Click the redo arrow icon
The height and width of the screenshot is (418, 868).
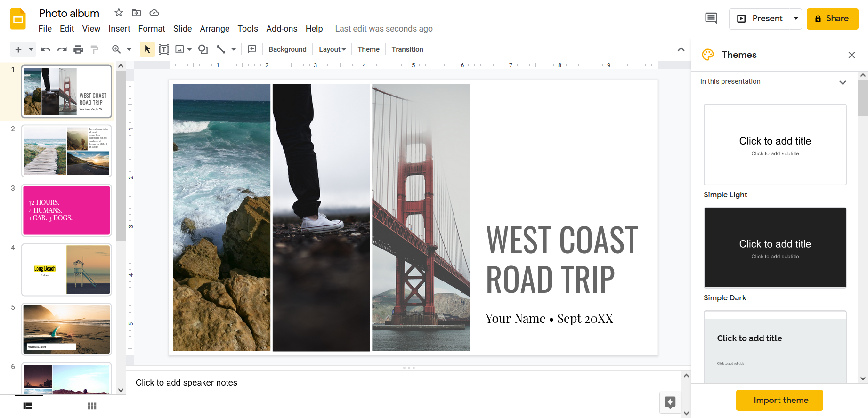(x=62, y=49)
